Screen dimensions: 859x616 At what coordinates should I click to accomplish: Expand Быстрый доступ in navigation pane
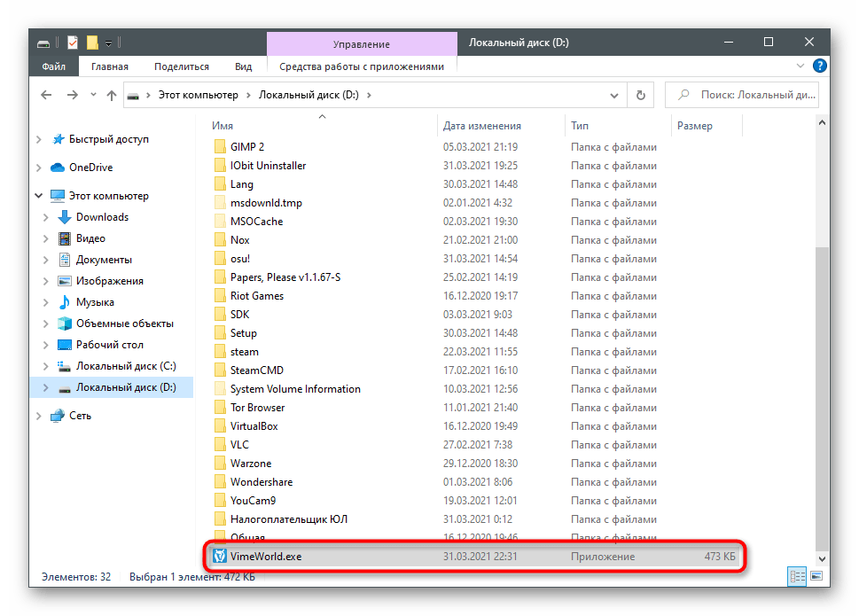[39, 140]
